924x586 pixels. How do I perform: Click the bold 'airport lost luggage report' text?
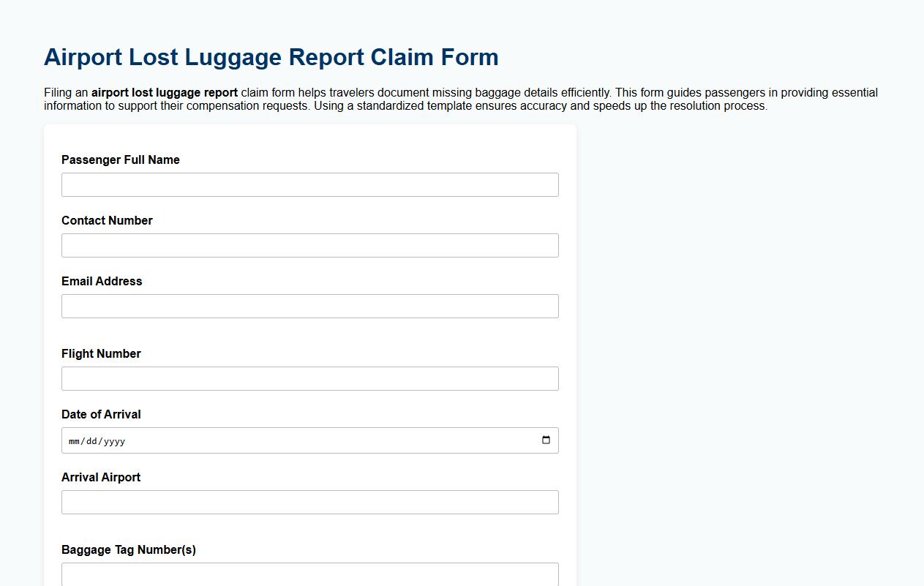point(162,93)
